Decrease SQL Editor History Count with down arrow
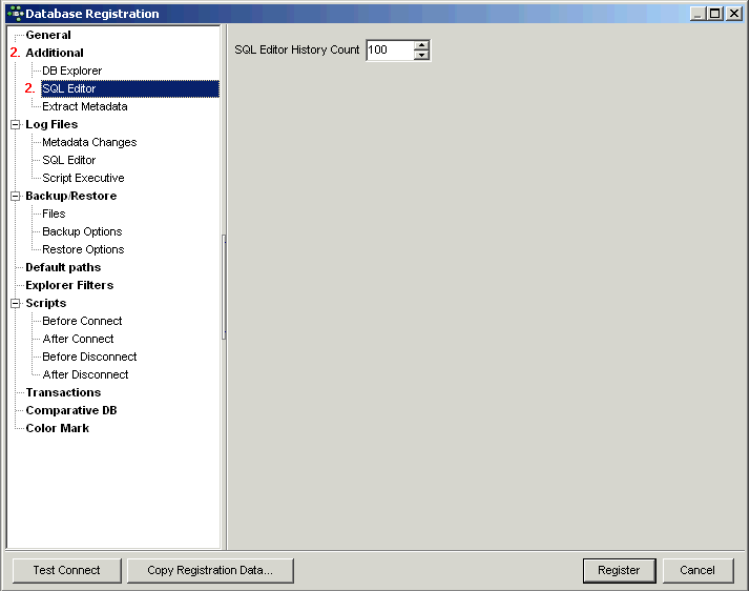The height and width of the screenshot is (592, 749). 422,55
